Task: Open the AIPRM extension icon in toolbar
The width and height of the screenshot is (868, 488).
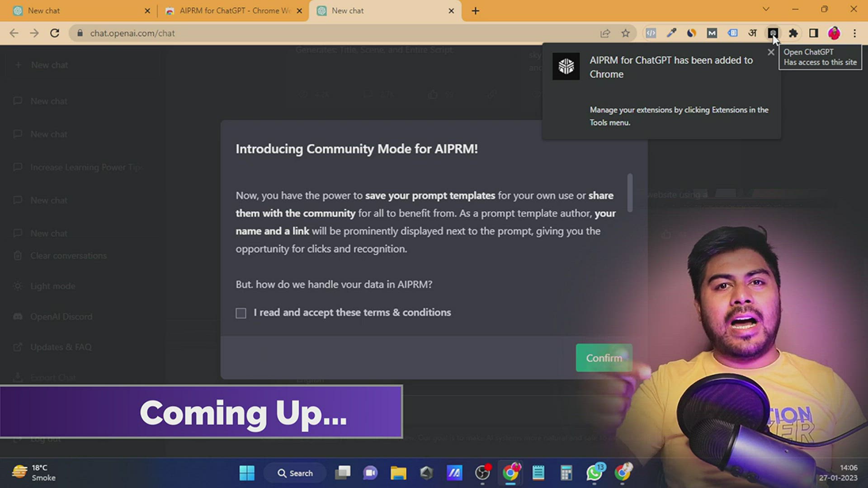Action: [x=773, y=33]
